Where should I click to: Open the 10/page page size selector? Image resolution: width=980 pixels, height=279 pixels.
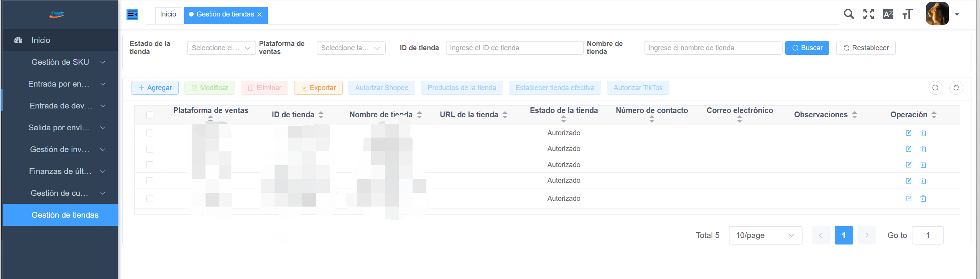click(x=765, y=235)
